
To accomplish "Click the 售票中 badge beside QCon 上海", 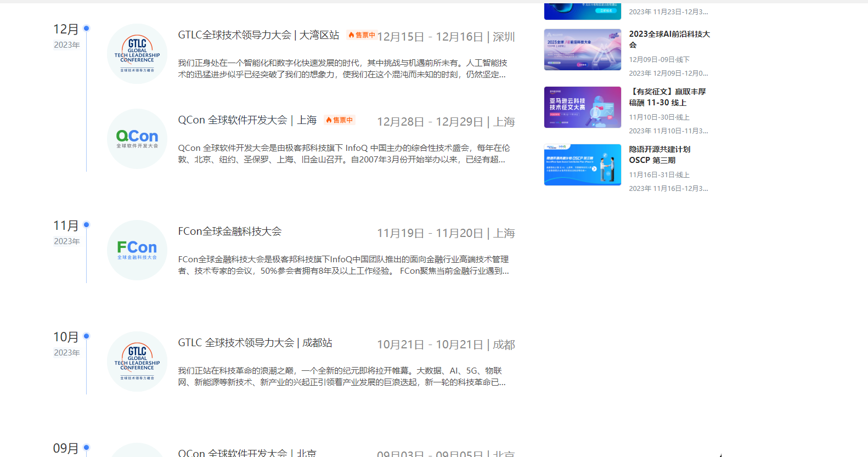I will tap(339, 120).
